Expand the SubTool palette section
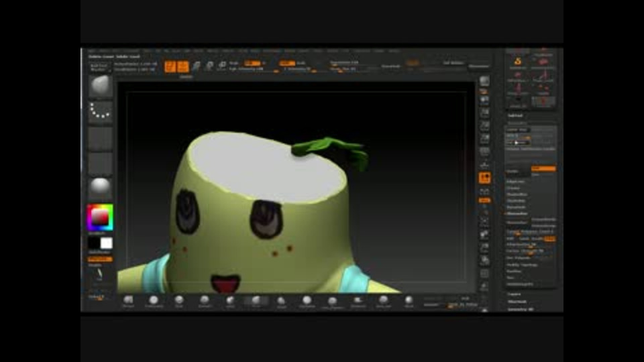644x362 pixels. pyautogui.click(x=515, y=116)
